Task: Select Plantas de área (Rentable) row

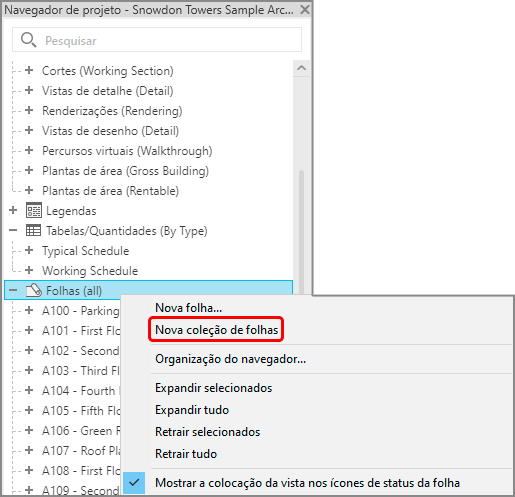Action: [110, 191]
